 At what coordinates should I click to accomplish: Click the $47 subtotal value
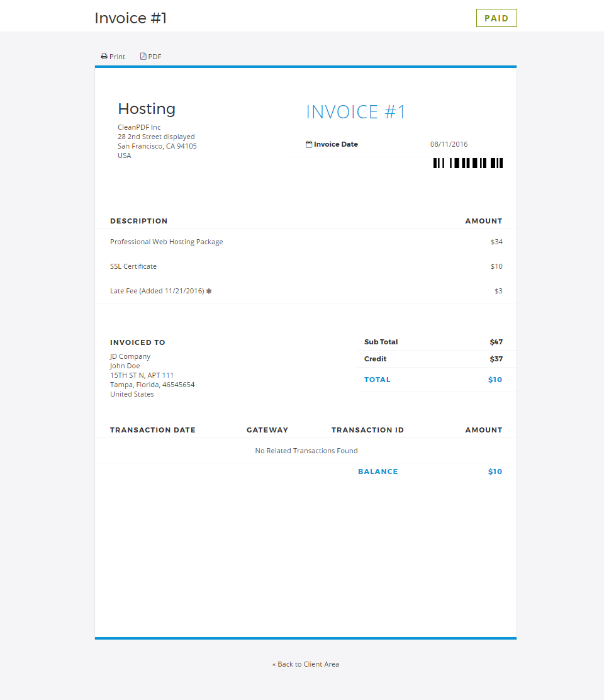496,342
